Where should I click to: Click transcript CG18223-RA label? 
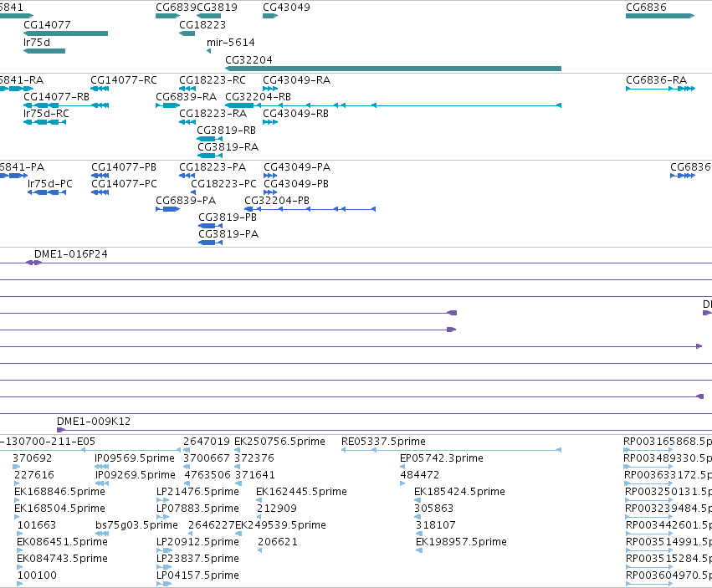coord(213,114)
